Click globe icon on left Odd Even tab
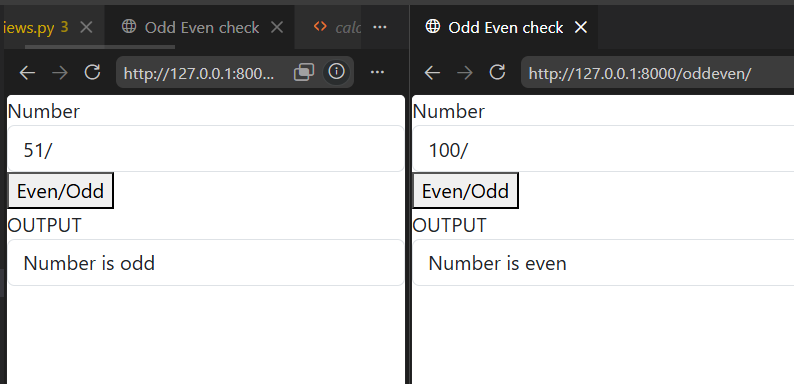Image resolution: width=794 pixels, height=384 pixels. point(129,27)
